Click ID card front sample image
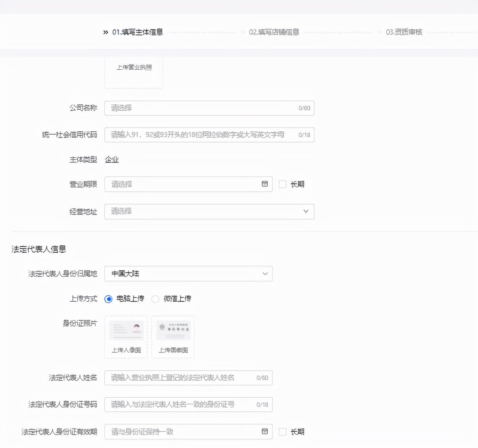 click(126, 330)
